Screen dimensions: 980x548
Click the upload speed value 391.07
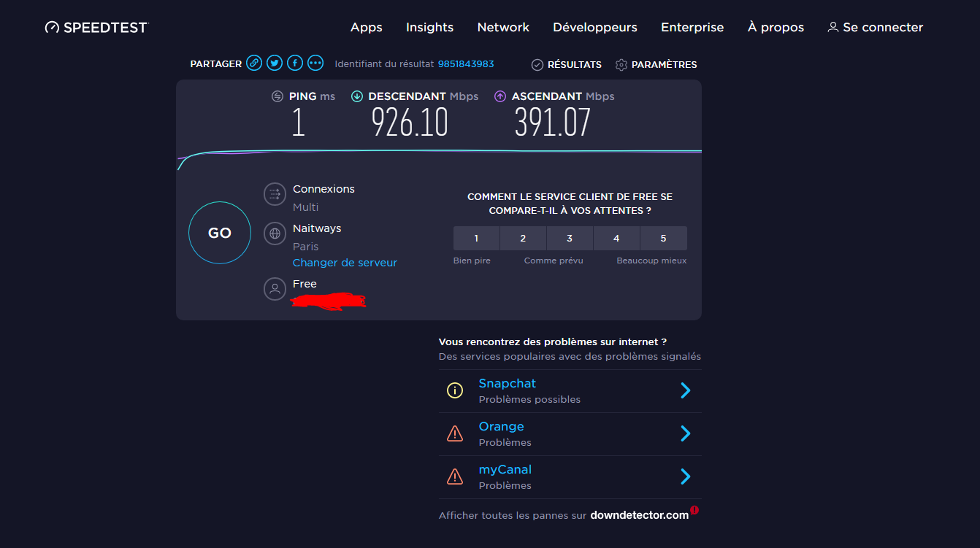(x=553, y=122)
